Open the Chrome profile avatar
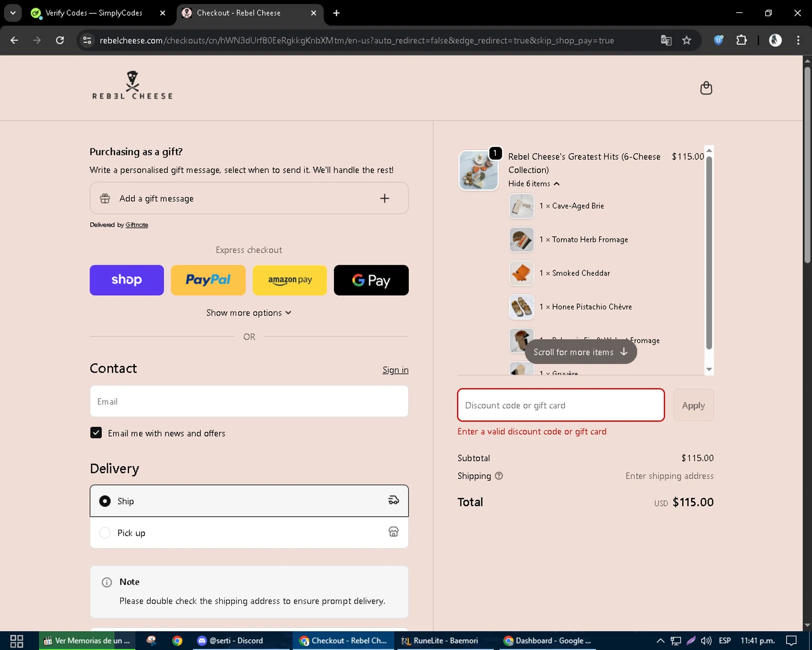 775,40
